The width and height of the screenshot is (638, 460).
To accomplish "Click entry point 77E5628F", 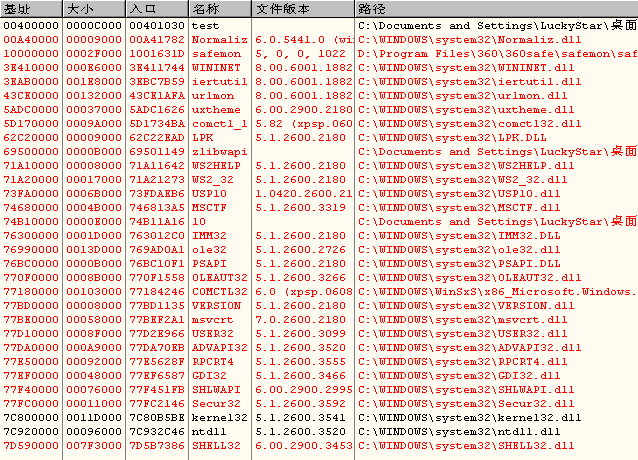I will pos(157,362).
